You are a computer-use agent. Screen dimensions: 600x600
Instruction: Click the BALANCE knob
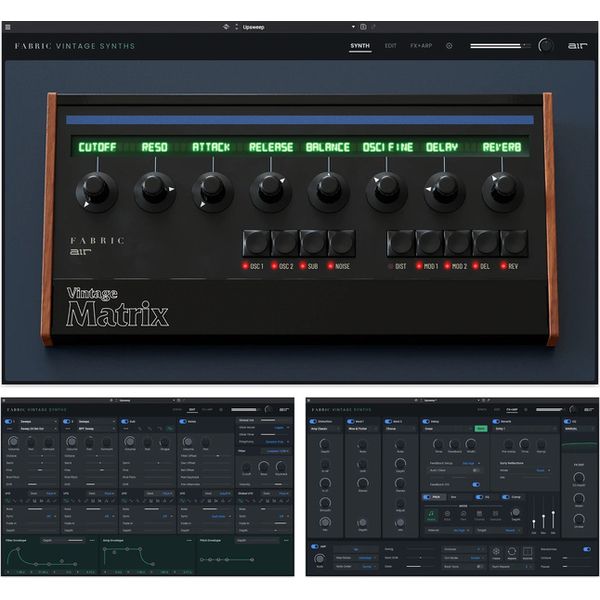(328, 190)
